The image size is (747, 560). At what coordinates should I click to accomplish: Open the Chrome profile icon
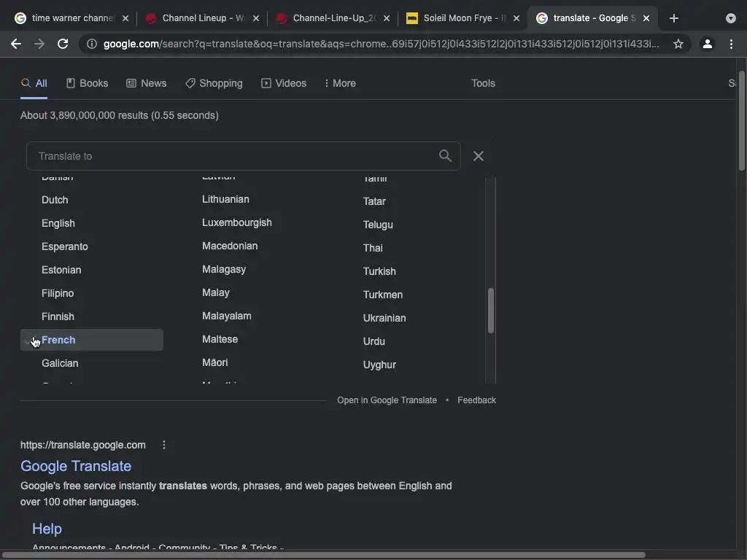pos(707,44)
